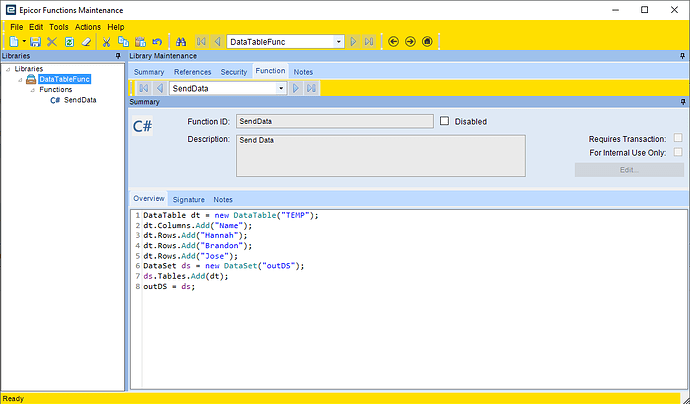
Task: Select the Functions tree item
Action: coord(55,89)
